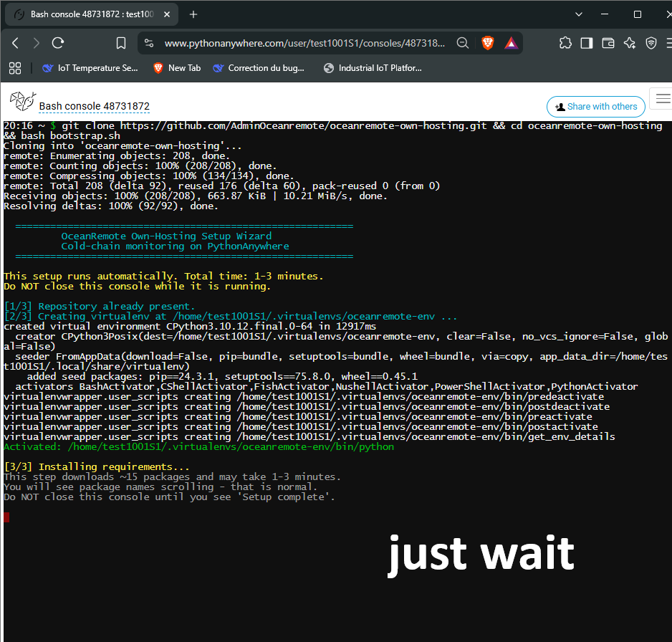Image resolution: width=672 pixels, height=642 pixels.
Task: Open Brave Shields lion icon
Action: click(488, 43)
